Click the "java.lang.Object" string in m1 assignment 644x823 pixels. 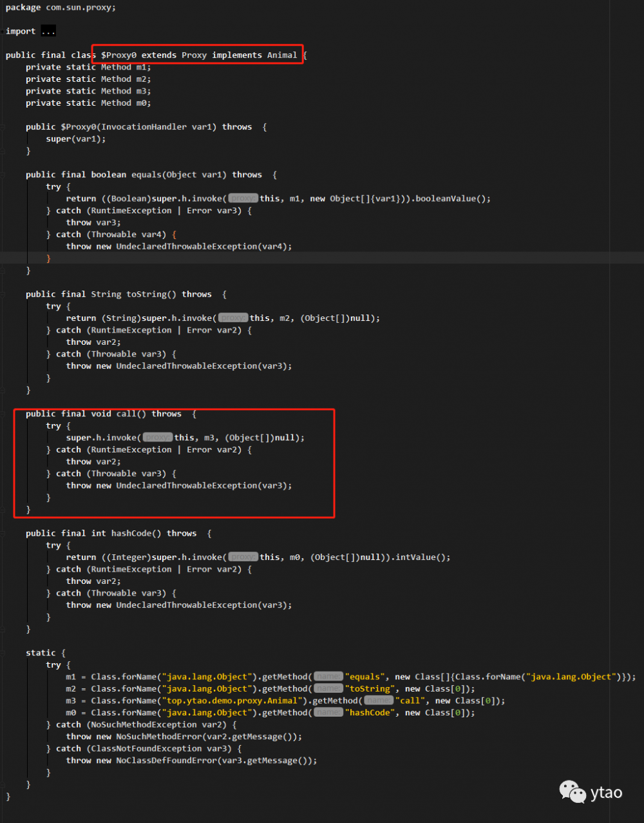click(x=207, y=677)
